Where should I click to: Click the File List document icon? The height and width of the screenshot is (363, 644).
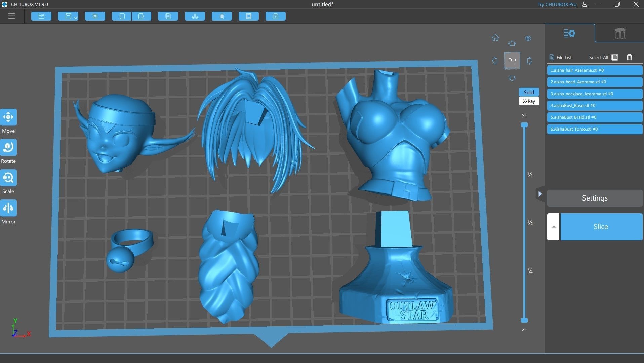click(551, 57)
